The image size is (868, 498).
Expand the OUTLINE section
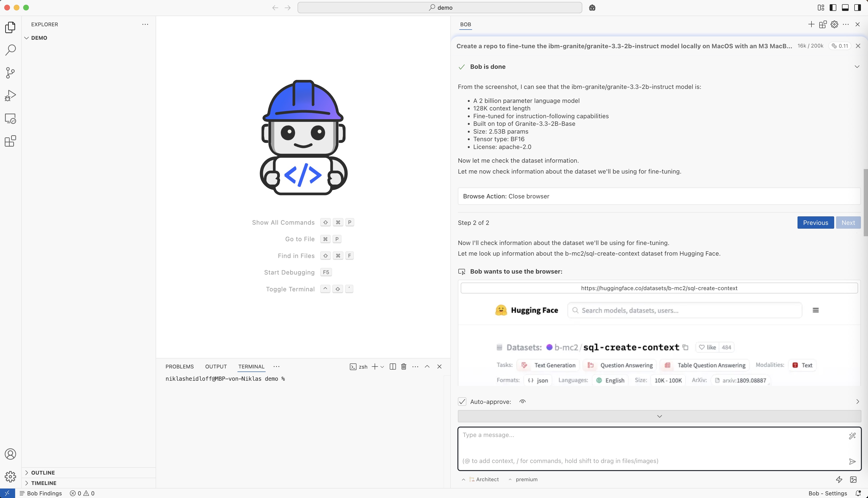click(43, 472)
